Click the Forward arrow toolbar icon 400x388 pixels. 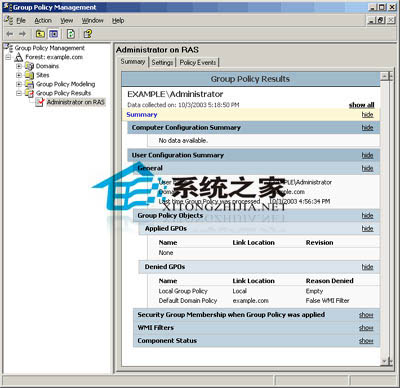22,34
